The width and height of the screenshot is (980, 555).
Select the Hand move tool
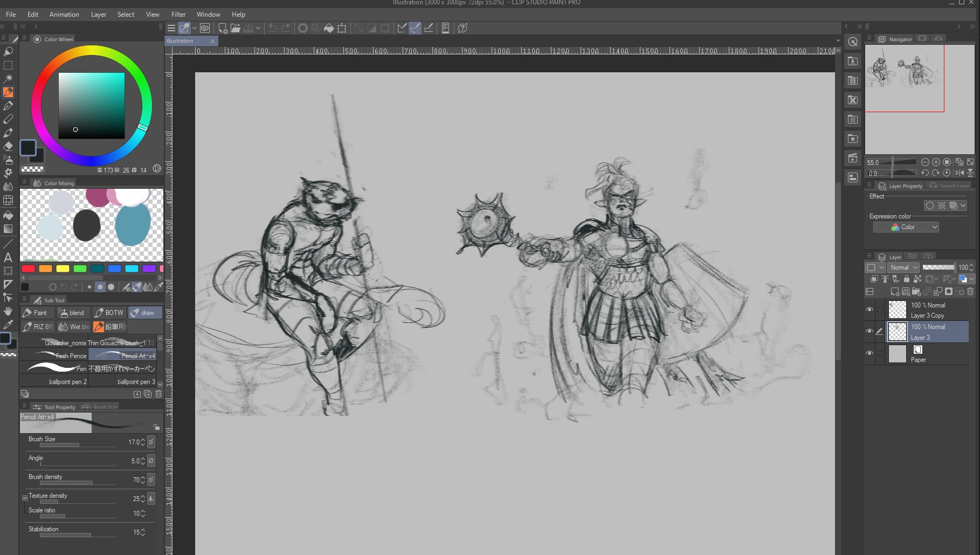click(x=8, y=311)
